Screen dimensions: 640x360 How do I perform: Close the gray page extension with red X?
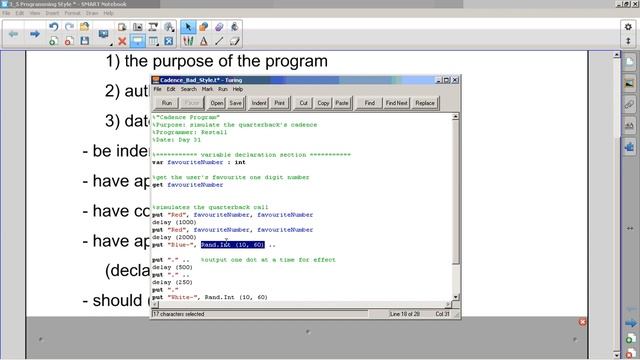pyautogui.click(x=582, y=322)
